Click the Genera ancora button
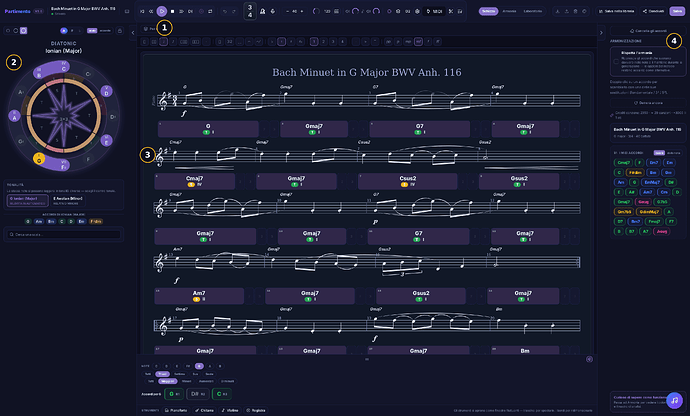The width and height of the screenshot is (690, 416). [648, 103]
